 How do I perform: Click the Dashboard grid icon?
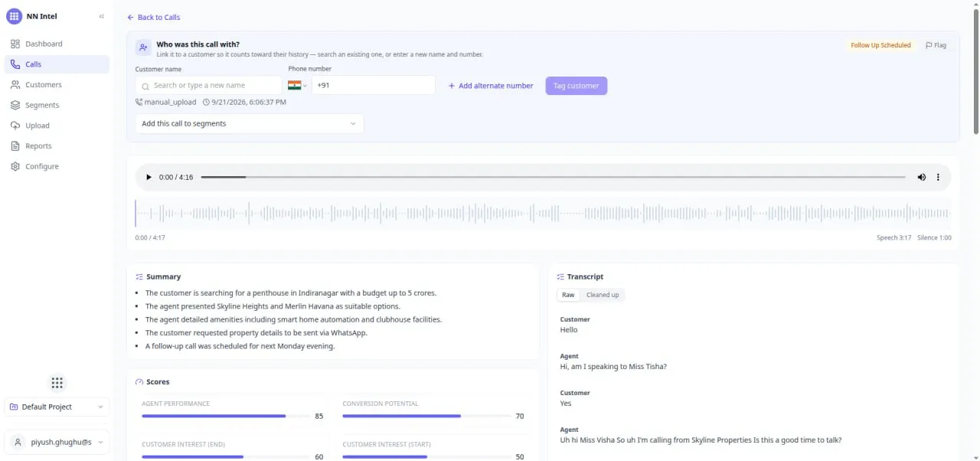pyautogui.click(x=15, y=44)
